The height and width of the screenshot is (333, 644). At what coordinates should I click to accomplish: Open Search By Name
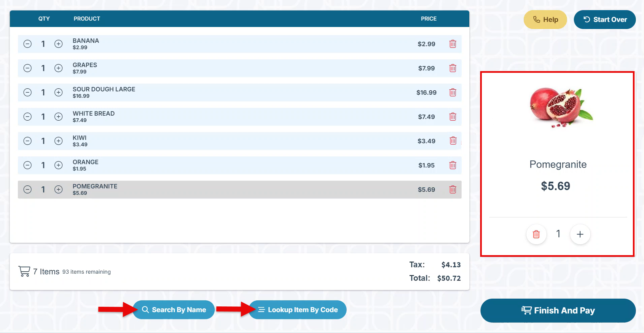point(174,310)
